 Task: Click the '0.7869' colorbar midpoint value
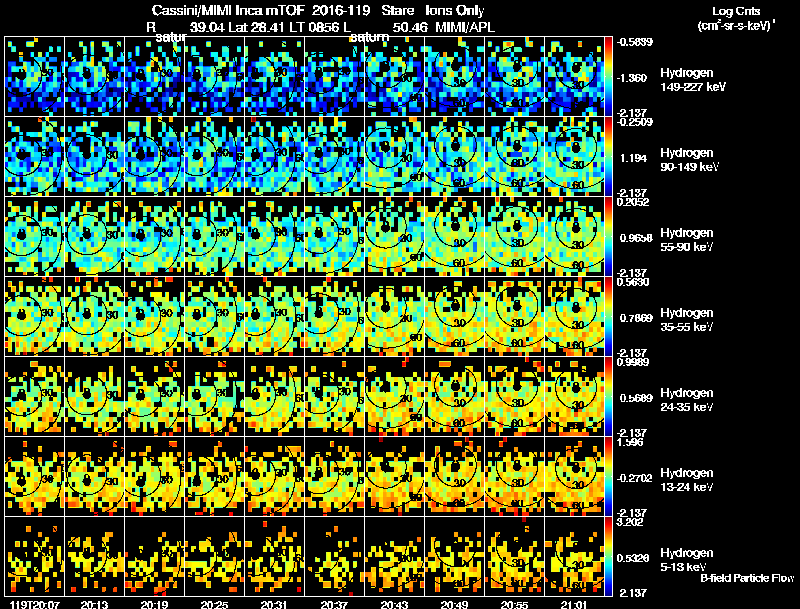pos(636,318)
